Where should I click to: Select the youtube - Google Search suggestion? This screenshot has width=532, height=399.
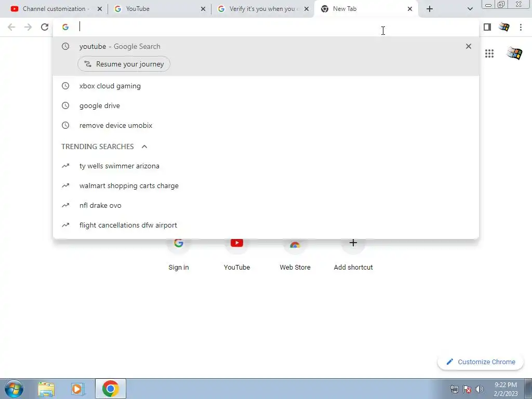[x=266, y=56]
